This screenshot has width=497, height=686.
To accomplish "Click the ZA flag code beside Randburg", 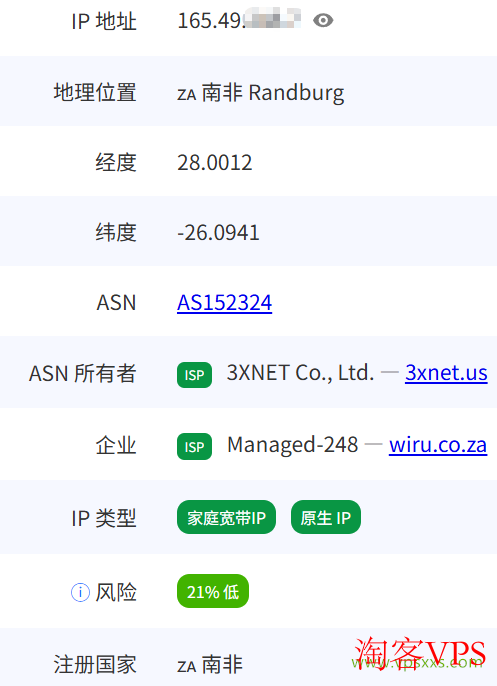I will (x=186, y=94).
